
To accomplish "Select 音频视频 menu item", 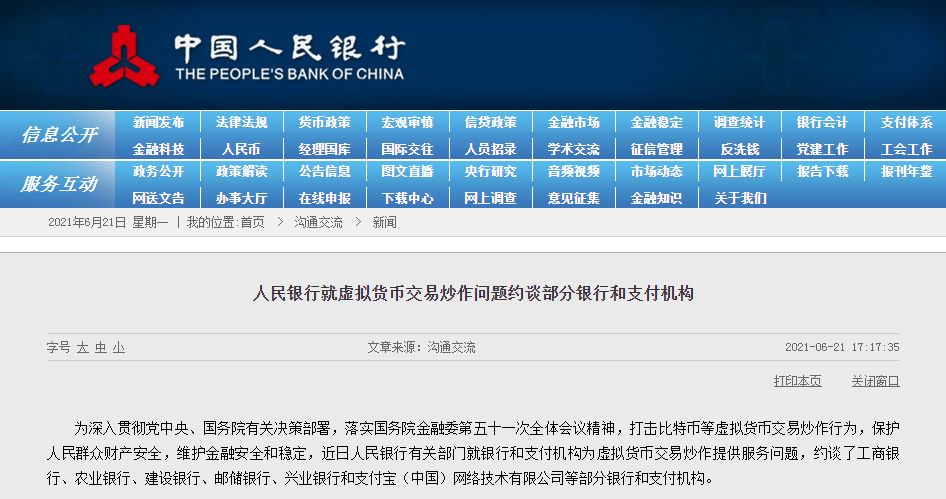I will coord(574,171).
